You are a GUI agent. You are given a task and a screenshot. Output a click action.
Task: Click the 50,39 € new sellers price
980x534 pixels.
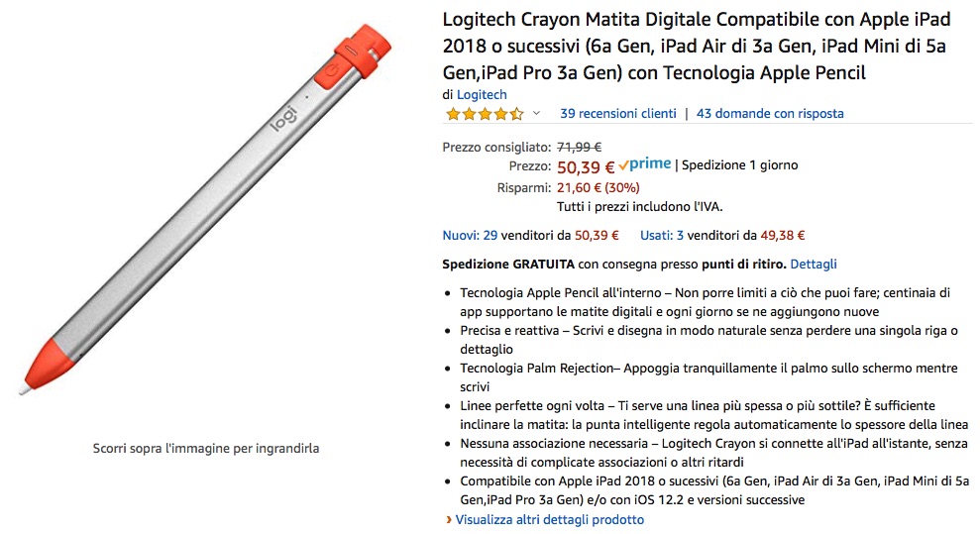597,236
